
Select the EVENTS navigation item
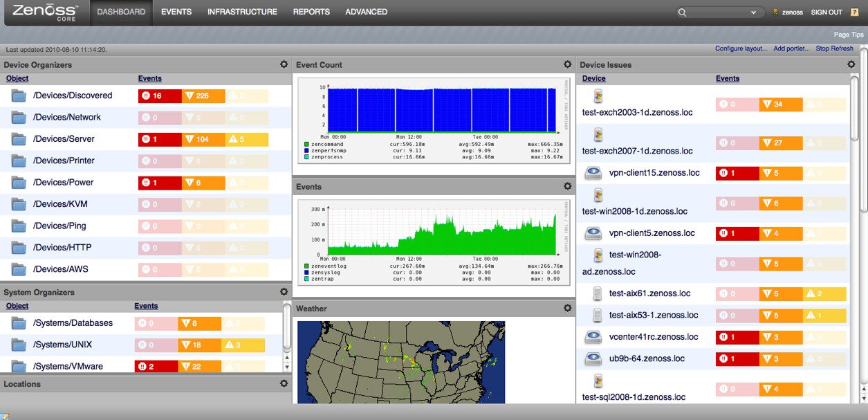(176, 11)
